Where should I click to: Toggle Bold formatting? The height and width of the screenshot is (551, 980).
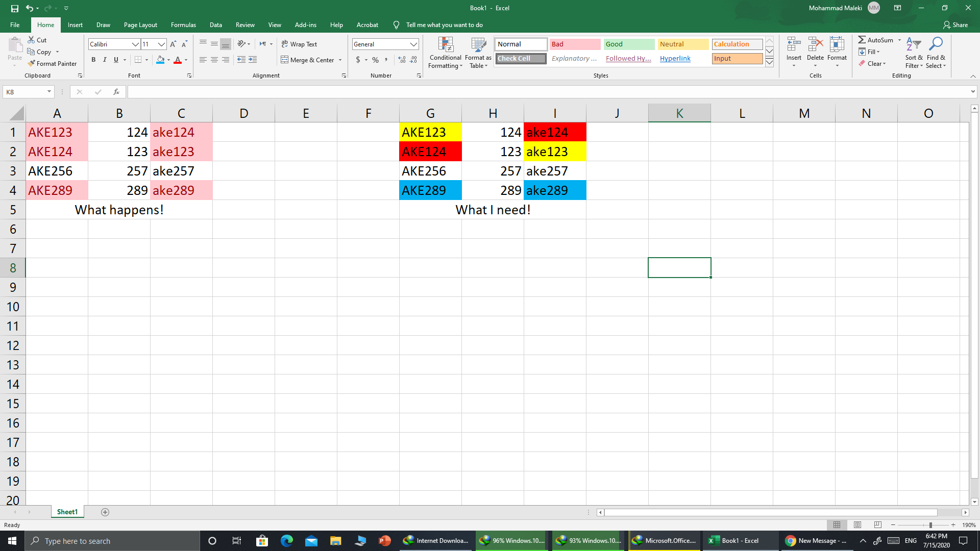(x=93, y=60)
